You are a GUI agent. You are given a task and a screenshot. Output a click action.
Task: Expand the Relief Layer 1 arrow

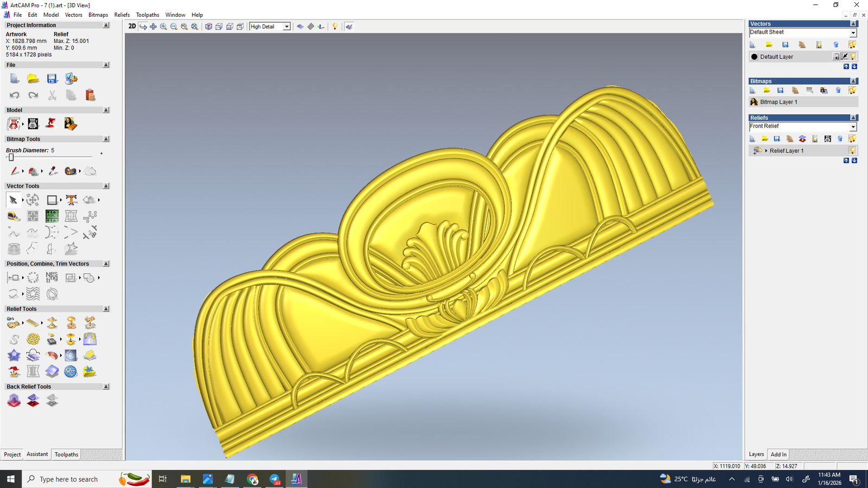coord(765,151)
